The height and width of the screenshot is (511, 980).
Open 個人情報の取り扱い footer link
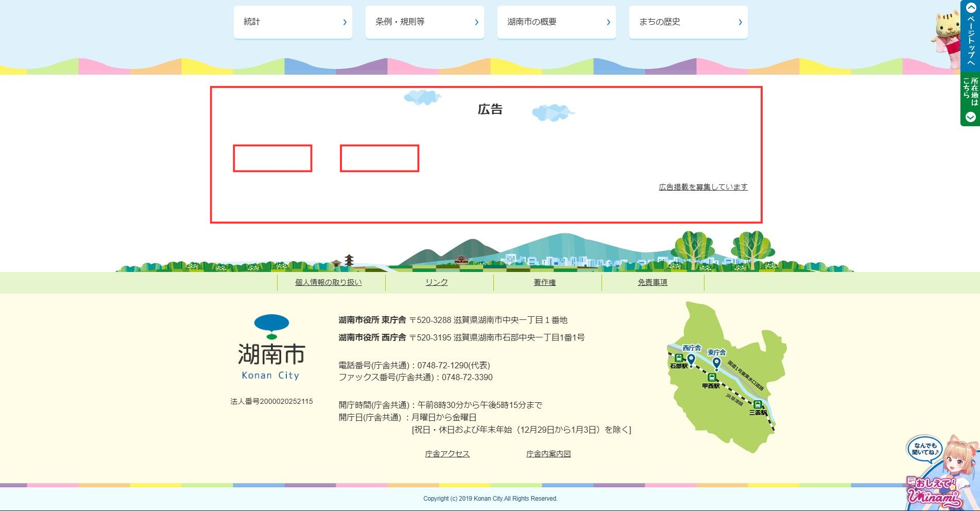(x=329, y=282)
